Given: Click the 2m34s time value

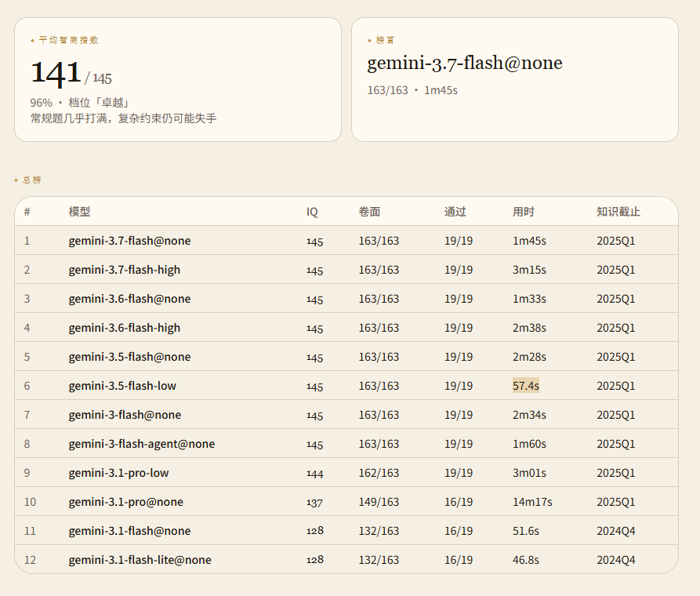Looking at the screenshot, I should pos(529,415).
